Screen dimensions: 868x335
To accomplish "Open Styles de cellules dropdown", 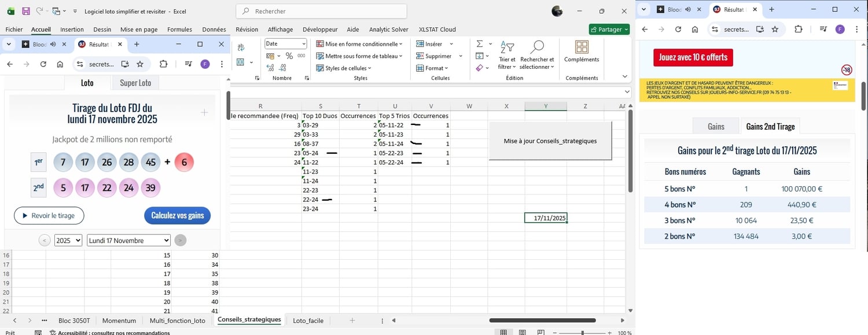I will coord(344,68).
